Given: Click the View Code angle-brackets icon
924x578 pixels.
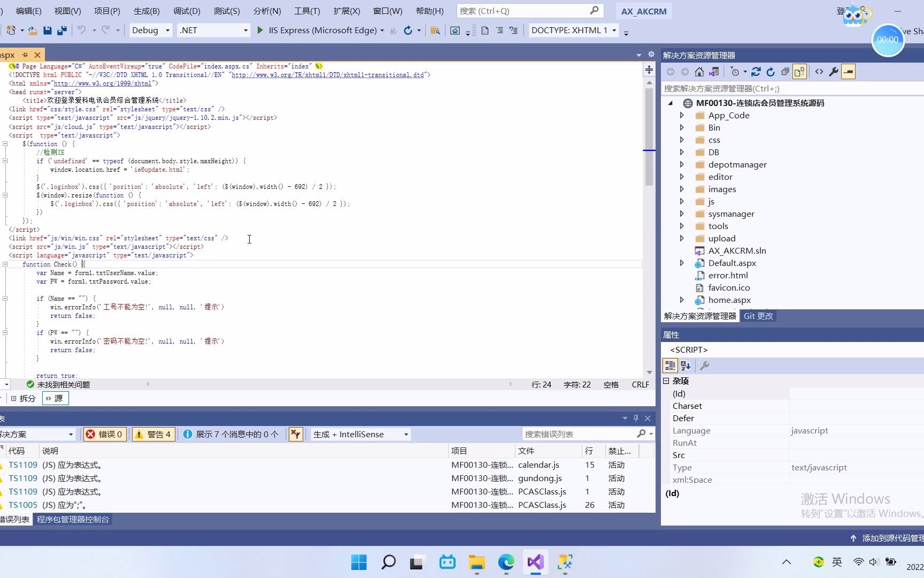Looking at the screenshot, I should tap(819, 72).
